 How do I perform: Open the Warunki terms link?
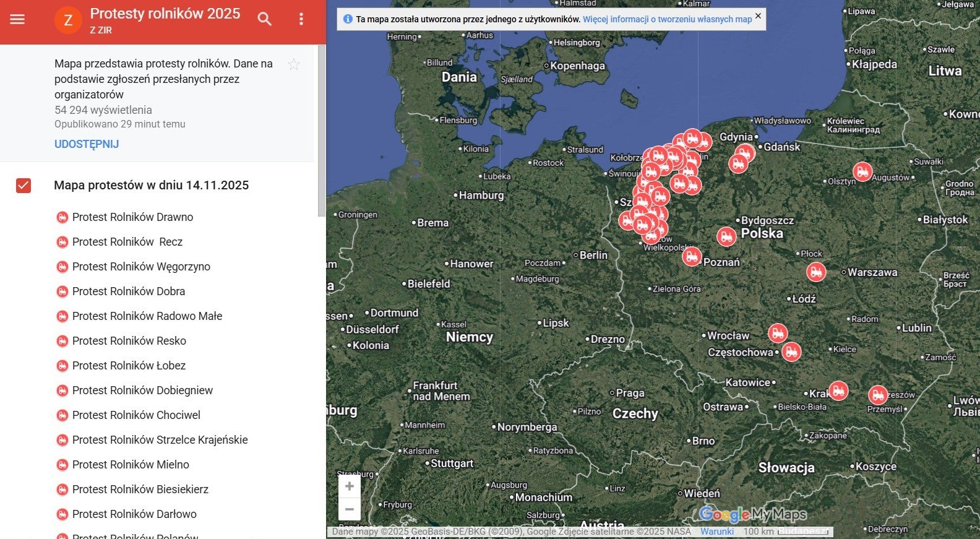click(x=716, y=532)
